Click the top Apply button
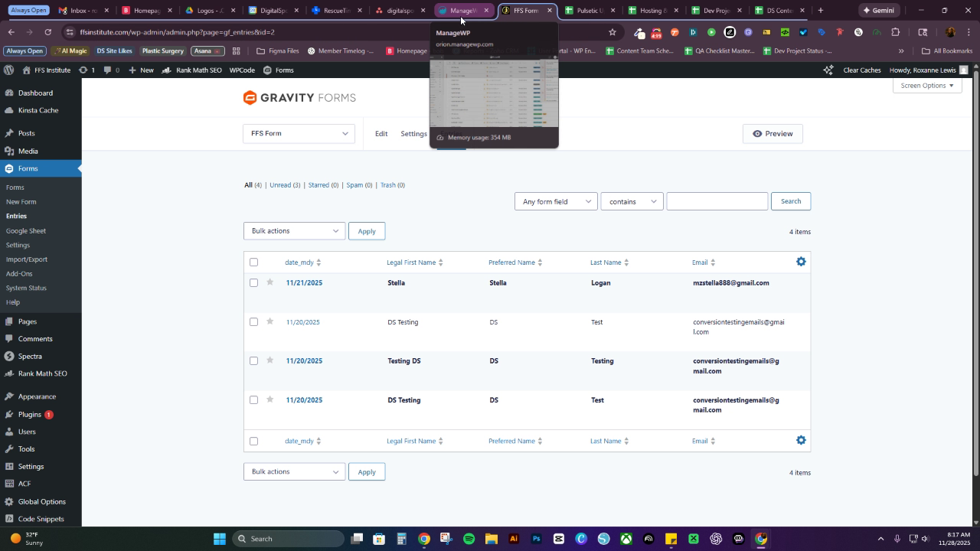 click(367, 231)
